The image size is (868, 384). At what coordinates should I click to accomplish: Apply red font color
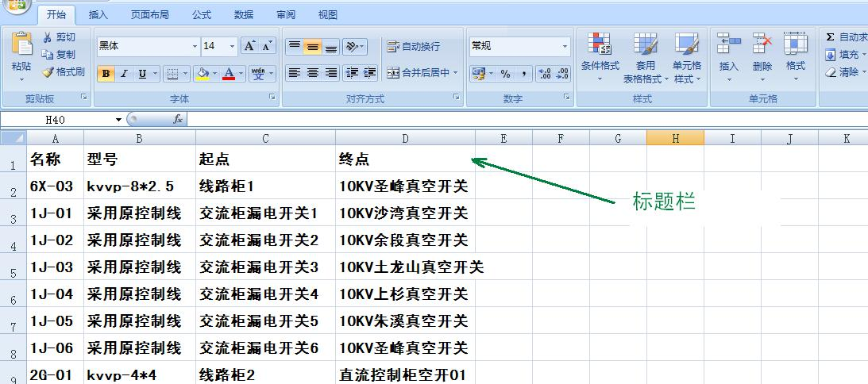(228, 74)
